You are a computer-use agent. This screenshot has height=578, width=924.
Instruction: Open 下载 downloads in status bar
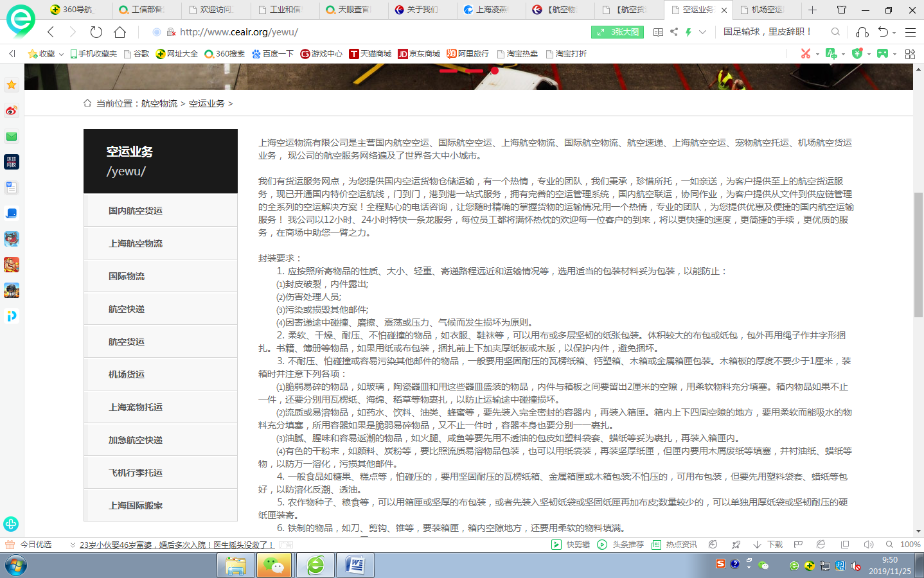click(768, 545)
